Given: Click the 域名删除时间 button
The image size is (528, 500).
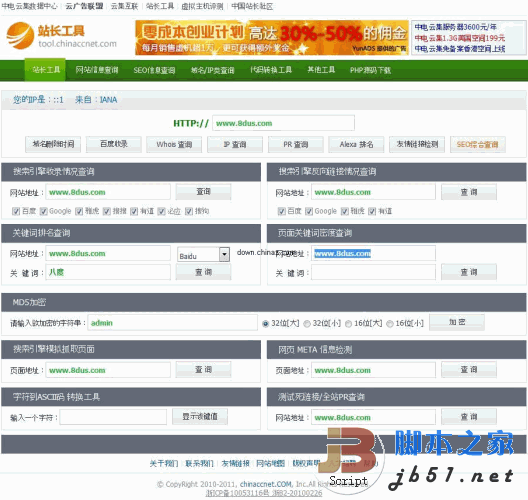Looking at the screenshot, I should point(53,144).
